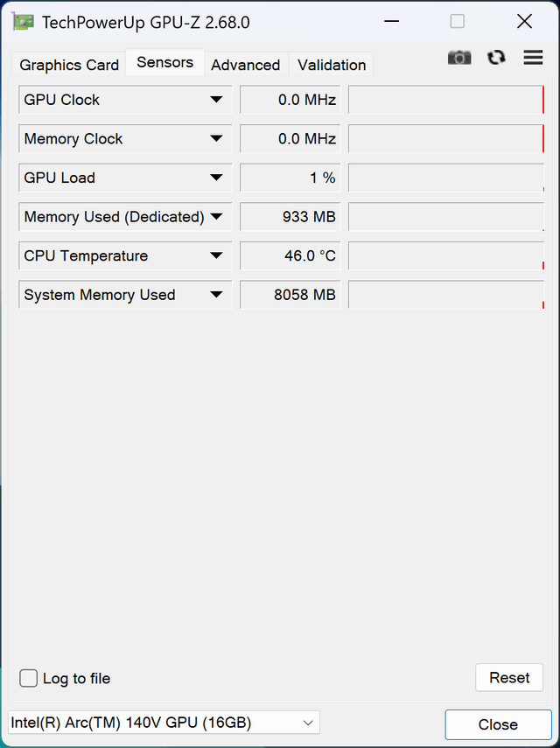Click the Memory Clock 0.0 MHz value
The image size is (560, 748).
pyautogui.click(x=290, y=139)
